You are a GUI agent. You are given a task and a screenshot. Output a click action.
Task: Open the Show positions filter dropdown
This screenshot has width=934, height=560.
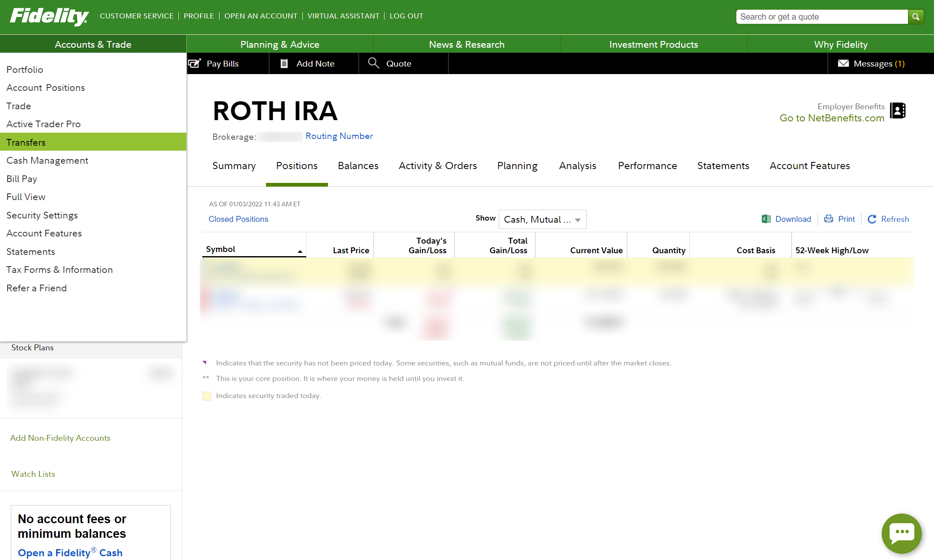click(x=542, y=219)
